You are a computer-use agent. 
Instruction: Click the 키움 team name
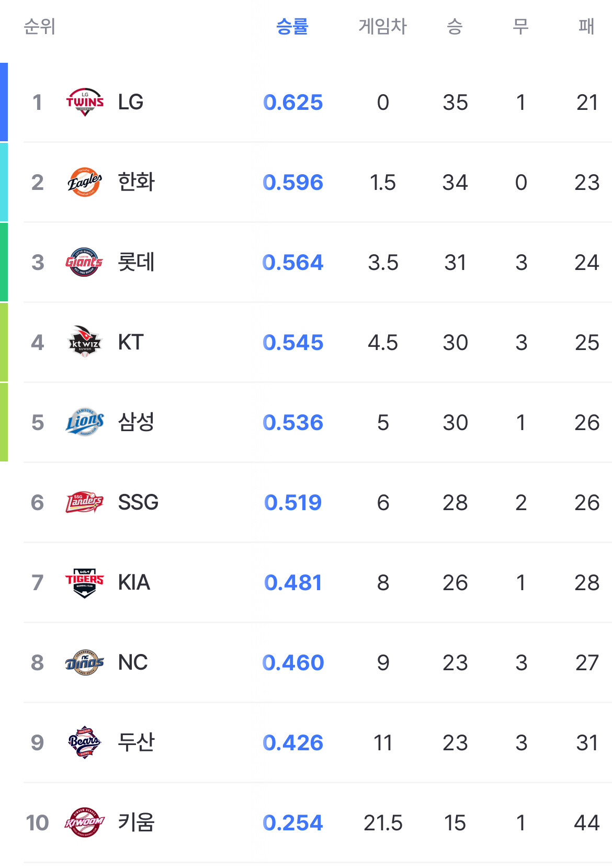click(x=136, y=822)
